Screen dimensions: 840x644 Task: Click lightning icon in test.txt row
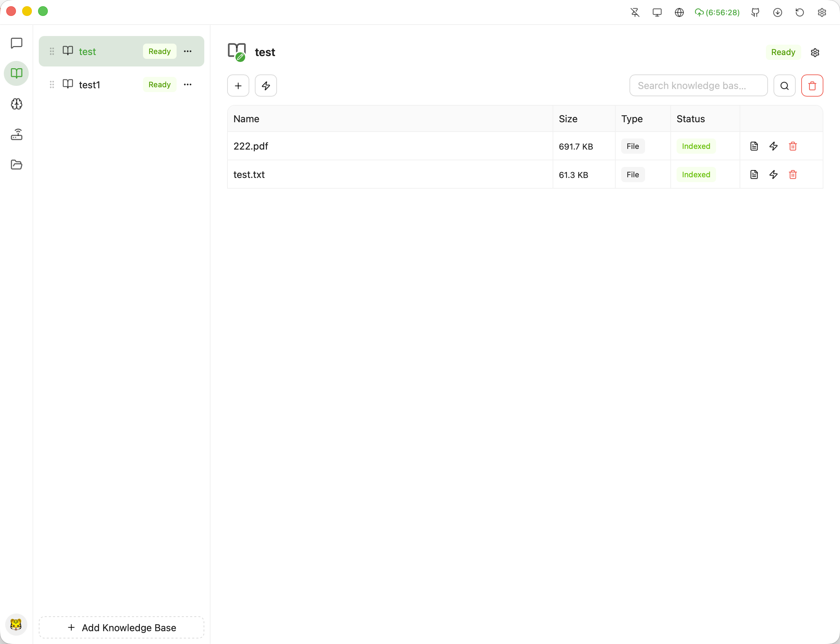coord(773,175)
